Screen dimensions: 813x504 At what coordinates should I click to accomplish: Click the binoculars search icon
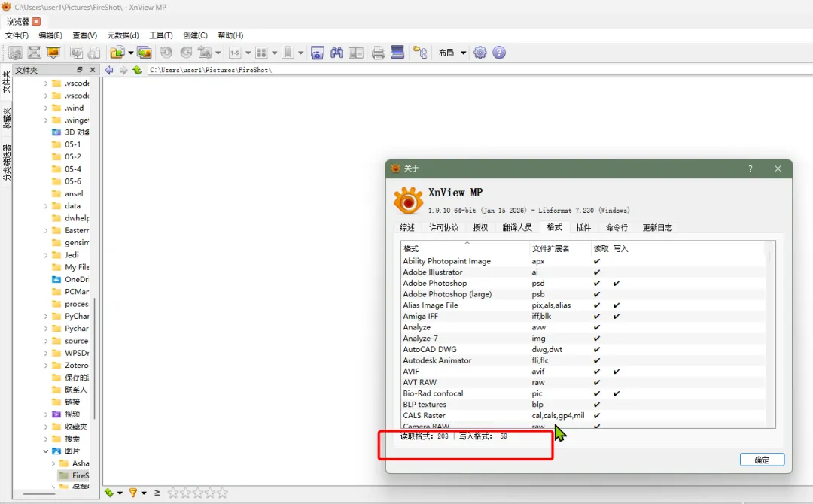pos(336,53)
